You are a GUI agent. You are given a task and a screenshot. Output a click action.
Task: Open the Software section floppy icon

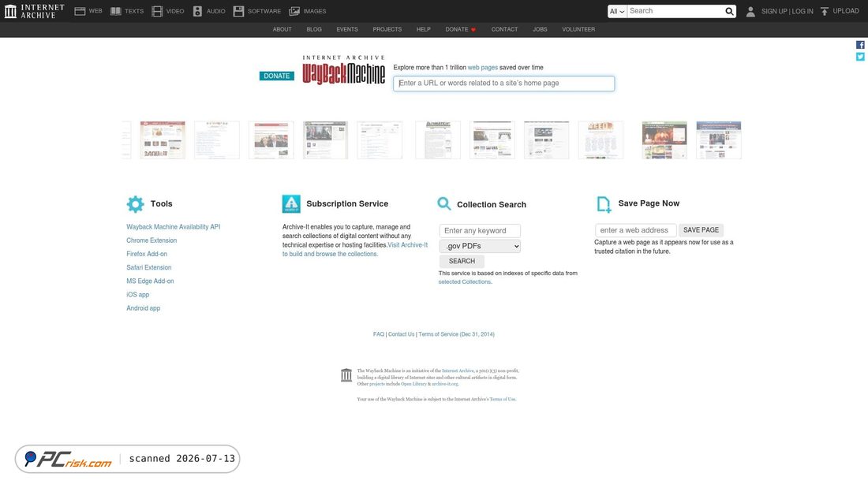[x=238, y=11]
